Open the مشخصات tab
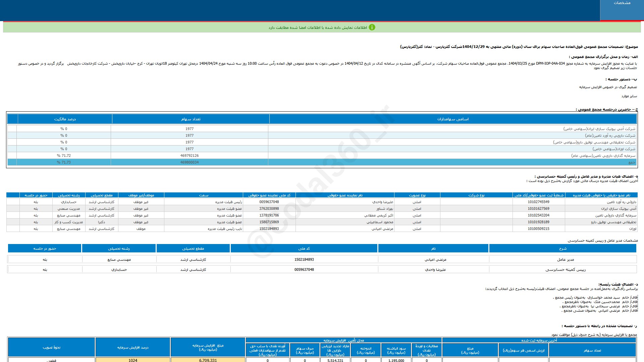This screenshot has width=644, height=362. pyautogui.click(x=622, y=10)
